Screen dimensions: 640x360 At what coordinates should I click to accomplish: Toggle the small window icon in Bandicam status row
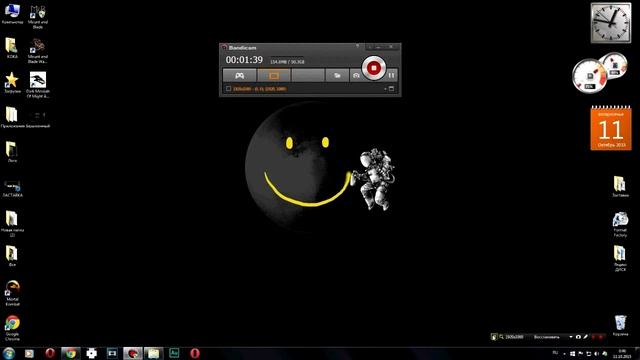pos(391,89)
